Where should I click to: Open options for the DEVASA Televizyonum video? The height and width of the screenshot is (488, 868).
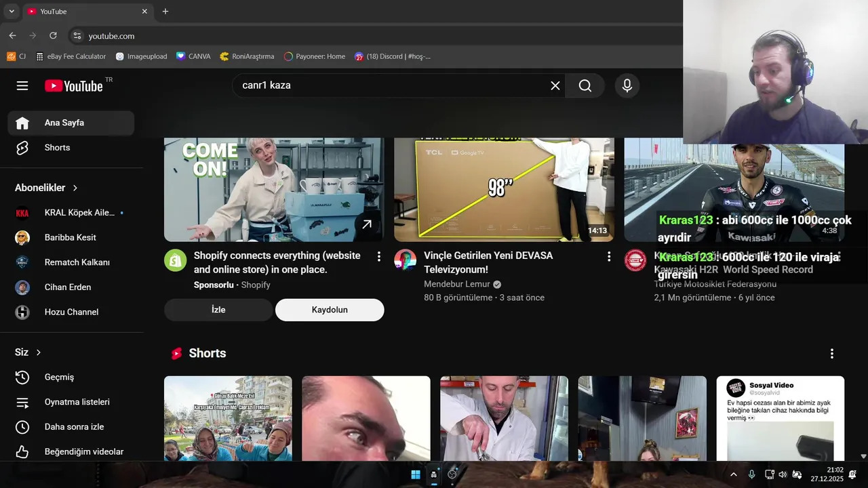pos(609,257)
